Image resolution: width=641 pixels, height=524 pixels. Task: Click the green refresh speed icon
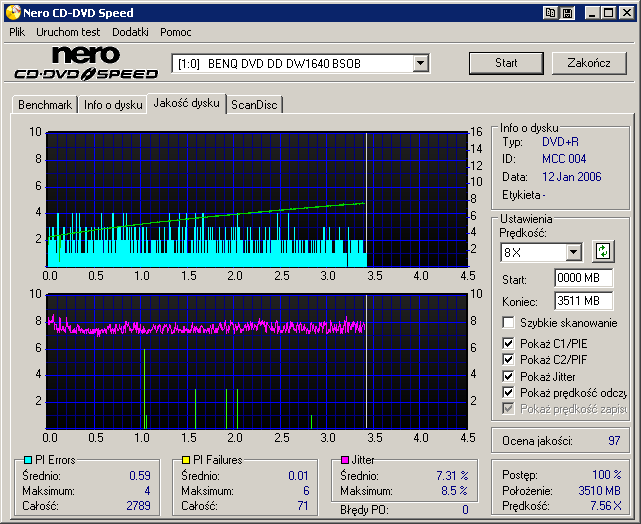603,251
